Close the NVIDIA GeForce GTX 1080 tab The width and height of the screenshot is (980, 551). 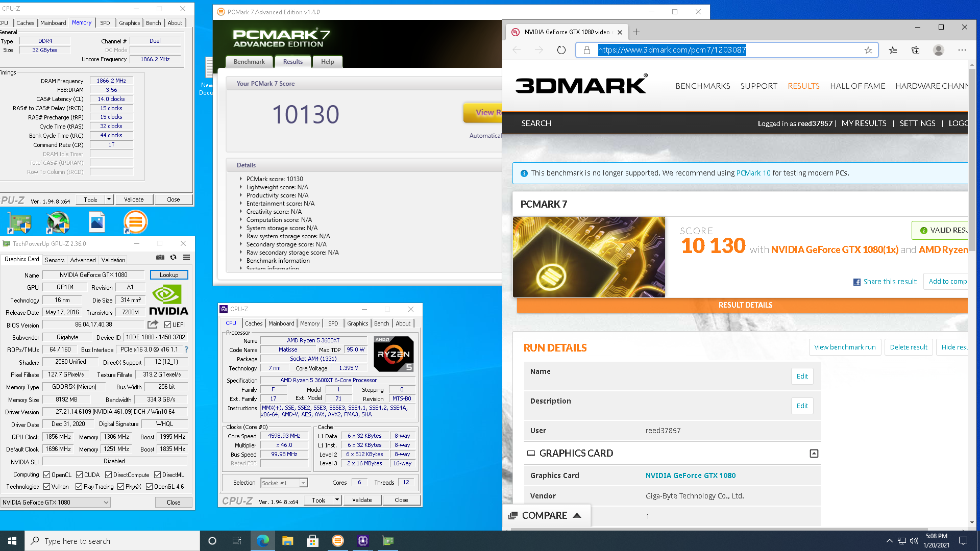(620, 32)
